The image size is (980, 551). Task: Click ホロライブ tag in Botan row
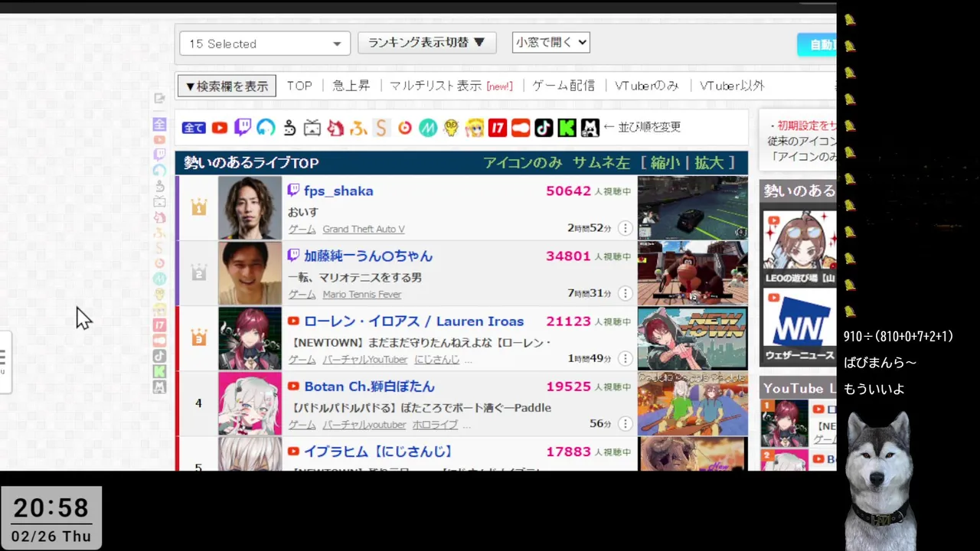[435, 425]
